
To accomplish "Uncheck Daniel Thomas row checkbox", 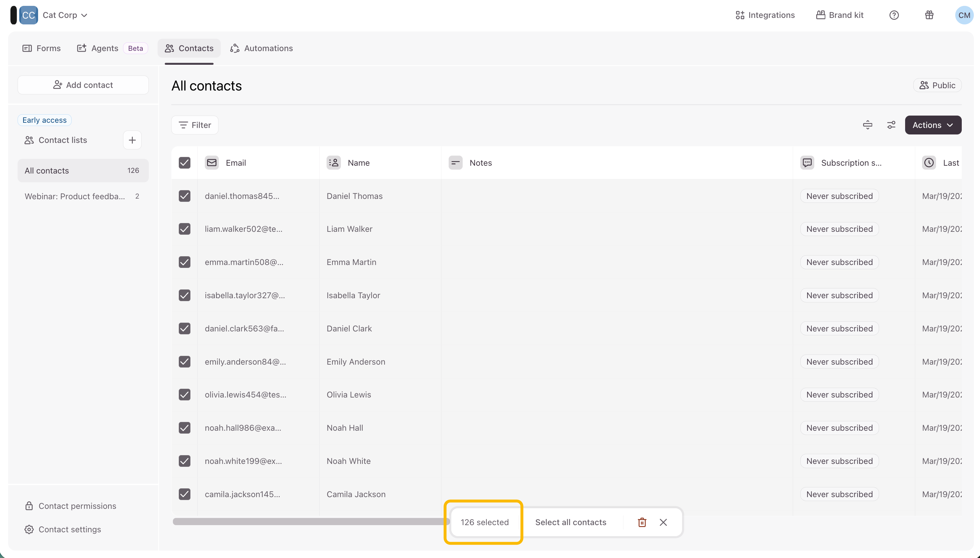I will click(184, 196).
